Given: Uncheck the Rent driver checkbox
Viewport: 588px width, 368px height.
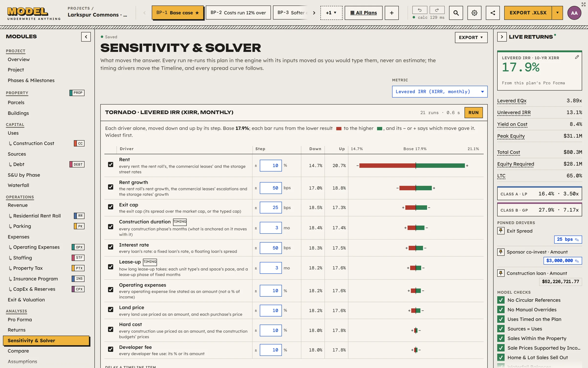Looking at the screenshot, I should click(x=110, y=164).
